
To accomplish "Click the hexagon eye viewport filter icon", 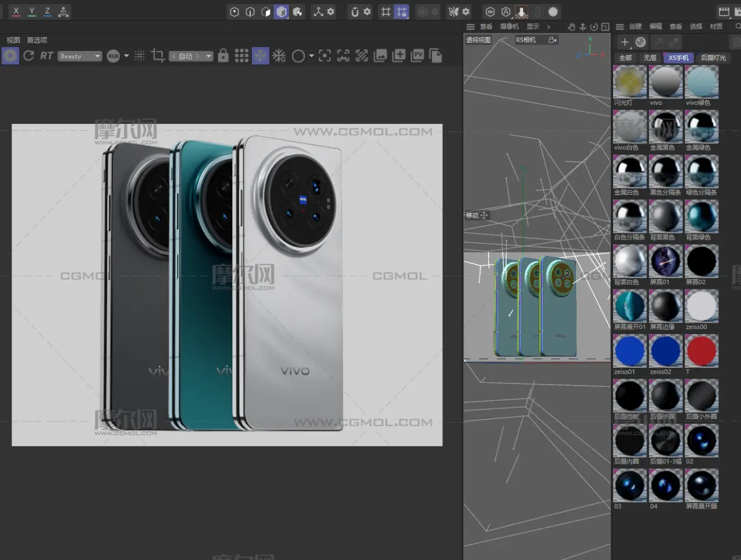I will tap(490, 12).
